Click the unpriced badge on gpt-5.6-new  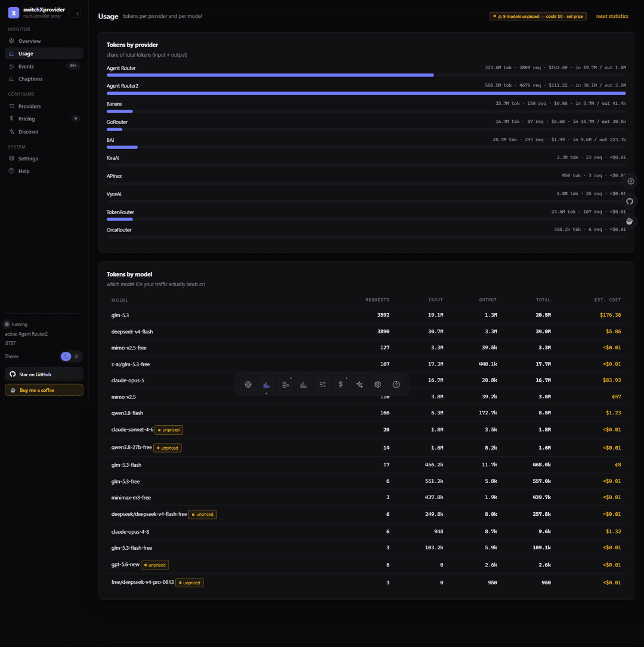(154, 565)
